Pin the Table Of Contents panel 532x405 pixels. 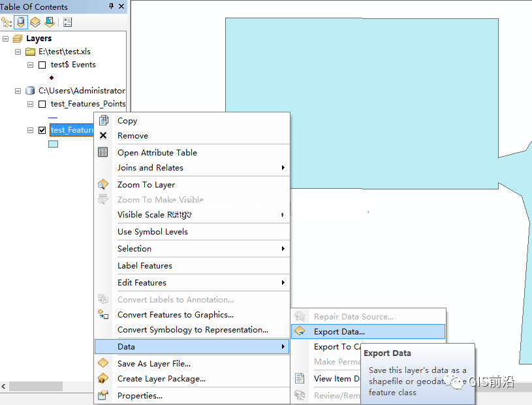111,6
